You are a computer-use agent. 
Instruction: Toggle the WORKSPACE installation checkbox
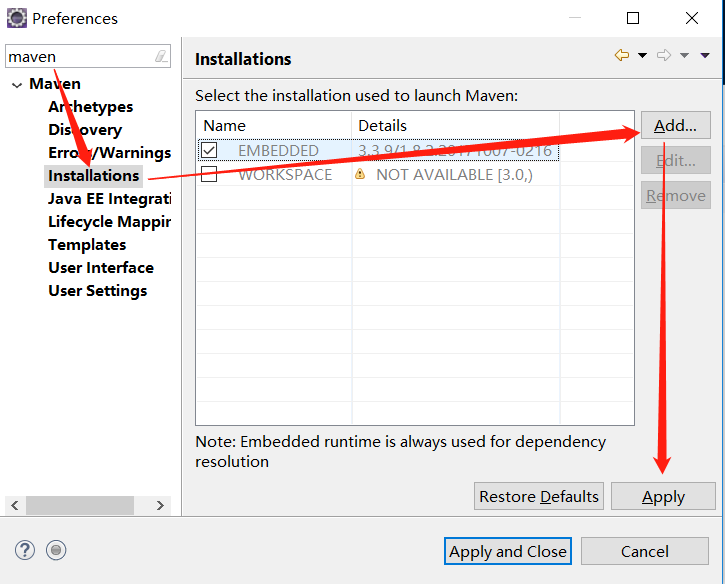pyautogui.click(x=209, y=174)
